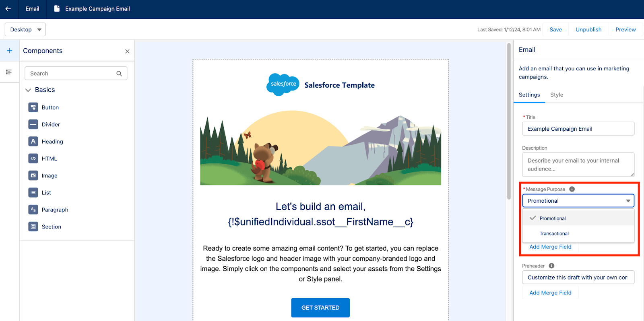Click the Description text area
This screenshot has width=644, height=321.
point(578,165)
